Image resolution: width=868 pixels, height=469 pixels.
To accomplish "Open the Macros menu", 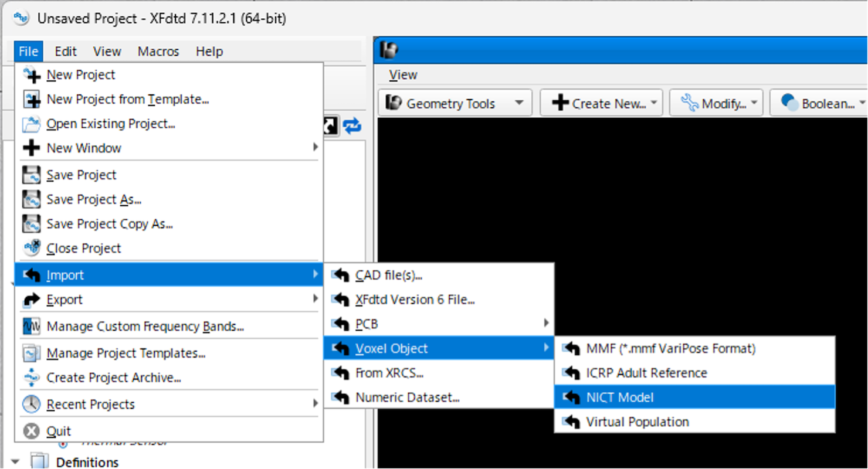I will tap(158, 52).
